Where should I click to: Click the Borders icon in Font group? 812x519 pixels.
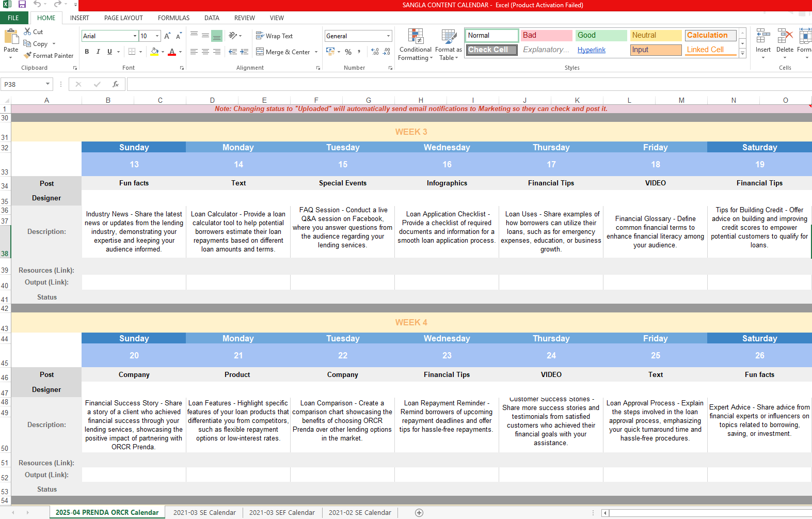(x=132, y=52)
